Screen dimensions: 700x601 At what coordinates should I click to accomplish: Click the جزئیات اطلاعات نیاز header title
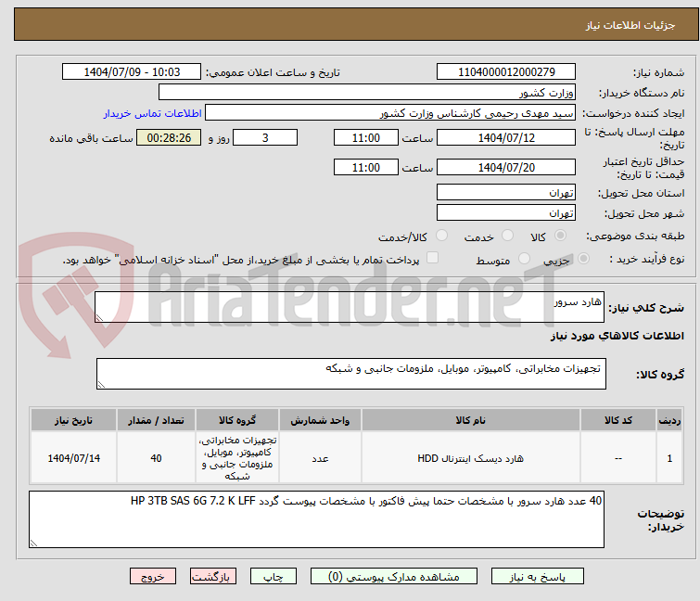630,25
